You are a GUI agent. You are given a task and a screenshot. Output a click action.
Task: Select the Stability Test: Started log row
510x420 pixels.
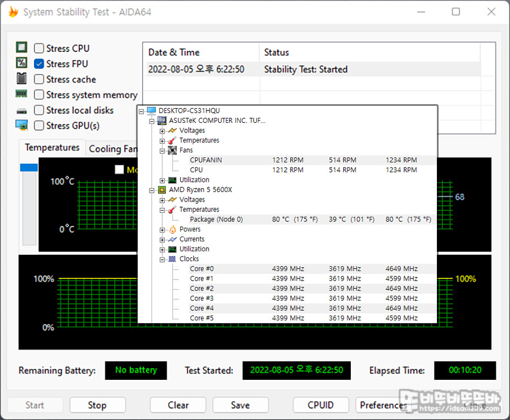[x=313, y=69]
